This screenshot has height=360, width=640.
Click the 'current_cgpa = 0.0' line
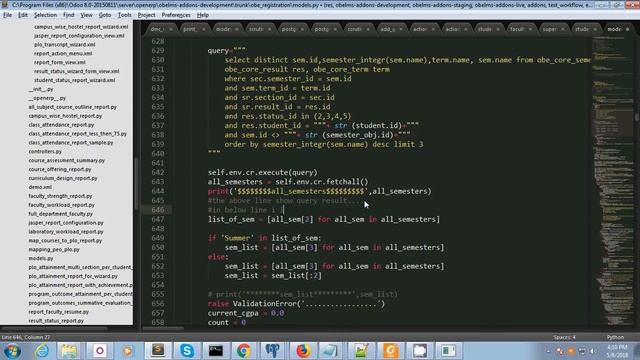point(246,313)
